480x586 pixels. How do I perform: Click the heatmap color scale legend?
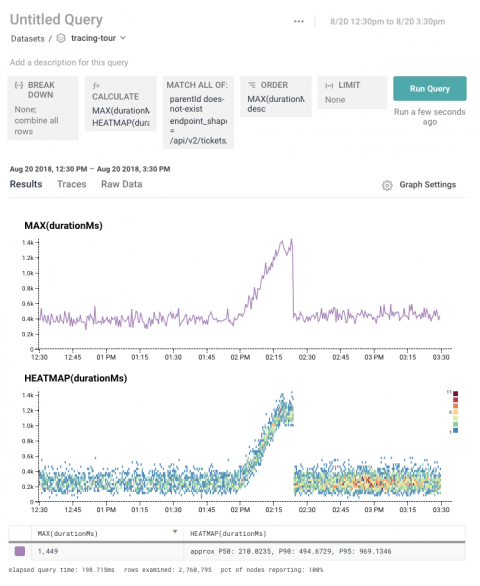click(455, 411)
